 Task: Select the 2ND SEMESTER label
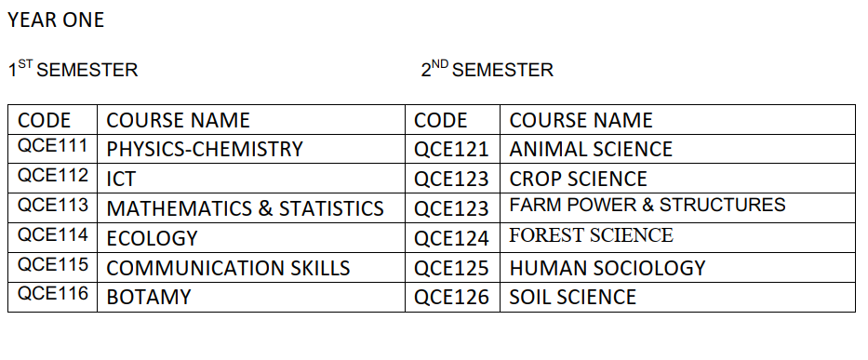487,69
